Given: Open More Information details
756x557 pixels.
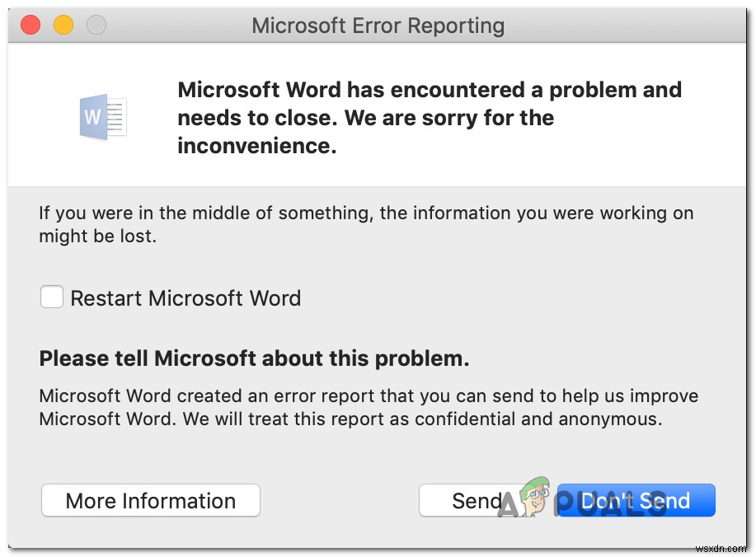Looking at the screenshot, I should coord(150,500).
